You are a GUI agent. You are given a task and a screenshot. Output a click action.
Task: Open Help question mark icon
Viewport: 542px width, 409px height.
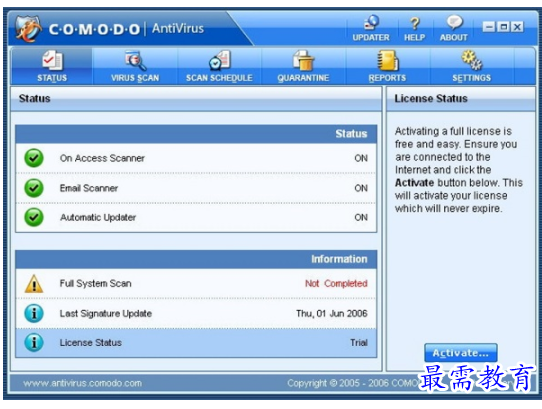[415, 24]
